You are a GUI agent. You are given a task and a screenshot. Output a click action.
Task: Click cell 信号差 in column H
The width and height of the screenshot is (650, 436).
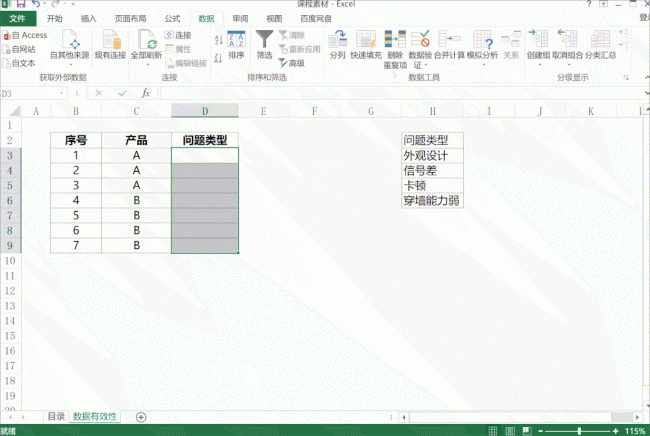432,170
